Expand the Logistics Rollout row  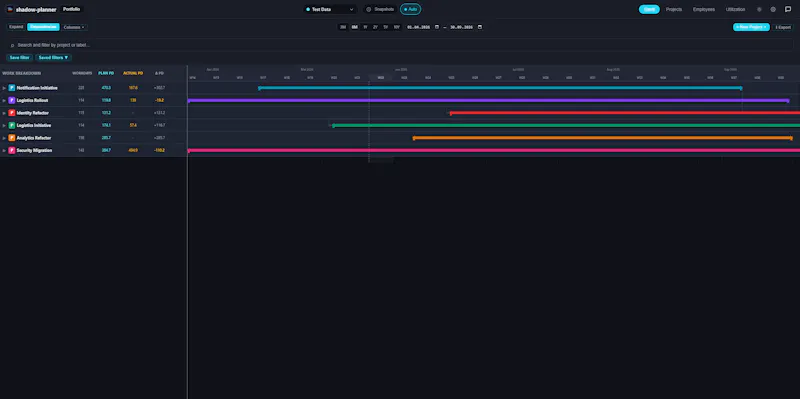[4, 101]
